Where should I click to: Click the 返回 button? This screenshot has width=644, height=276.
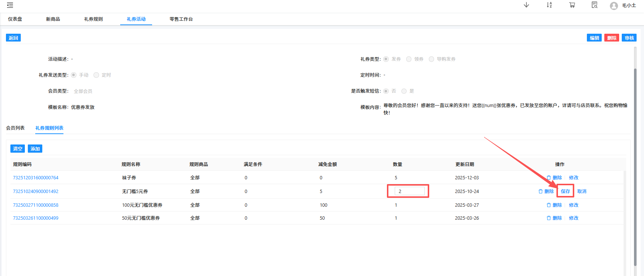[x=13, y=38]
